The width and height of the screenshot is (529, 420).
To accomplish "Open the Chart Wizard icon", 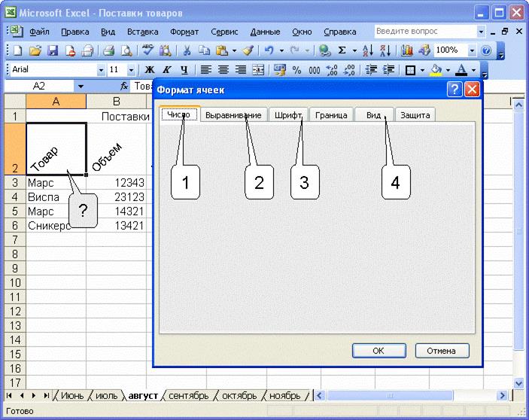I will pos(408,51).
